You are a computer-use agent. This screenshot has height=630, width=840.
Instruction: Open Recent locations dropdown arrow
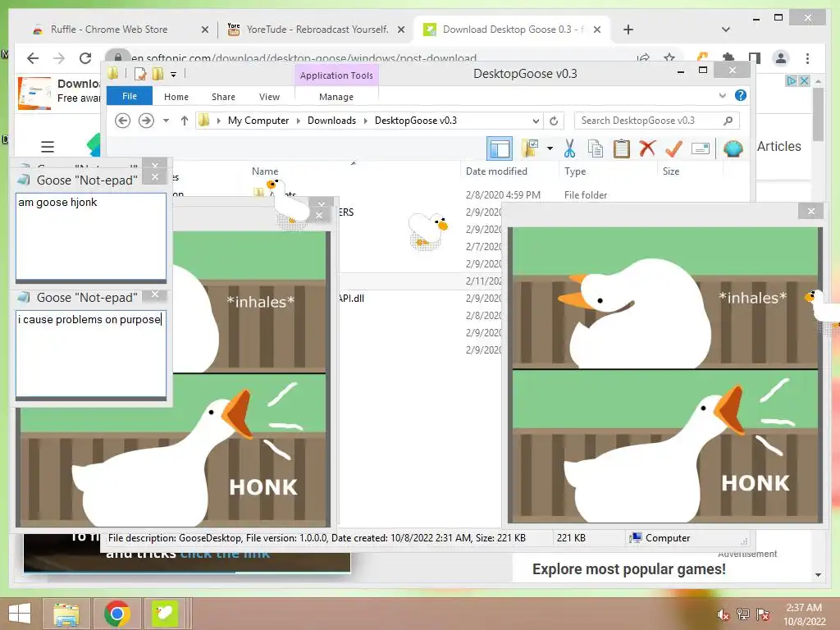click(166, 121)
